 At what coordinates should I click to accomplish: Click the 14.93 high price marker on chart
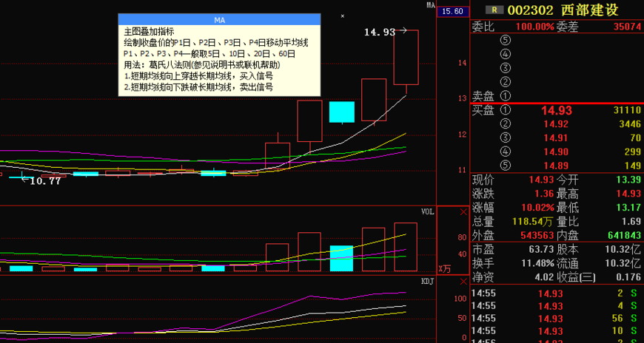[380, 32]
